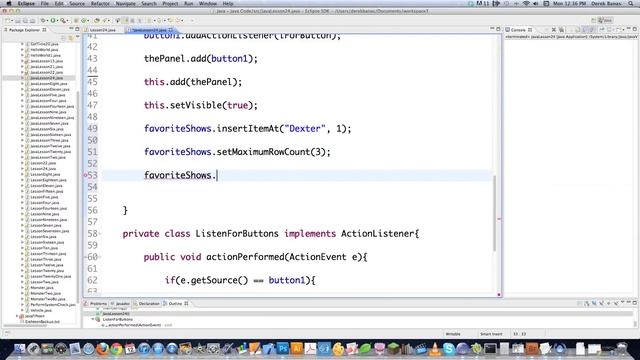
Task: Click the Search toolbar icon
Action: click(106, 20)
